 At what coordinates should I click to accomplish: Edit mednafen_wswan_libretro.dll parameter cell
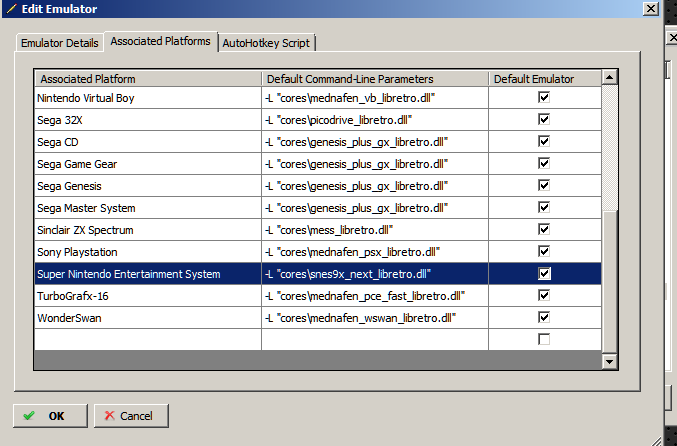click(375, 318)
